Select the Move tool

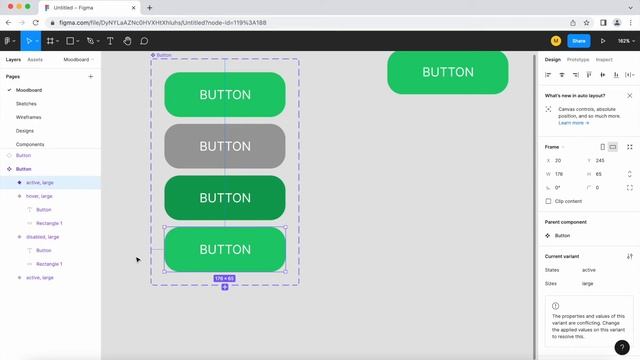pos(29,41)
